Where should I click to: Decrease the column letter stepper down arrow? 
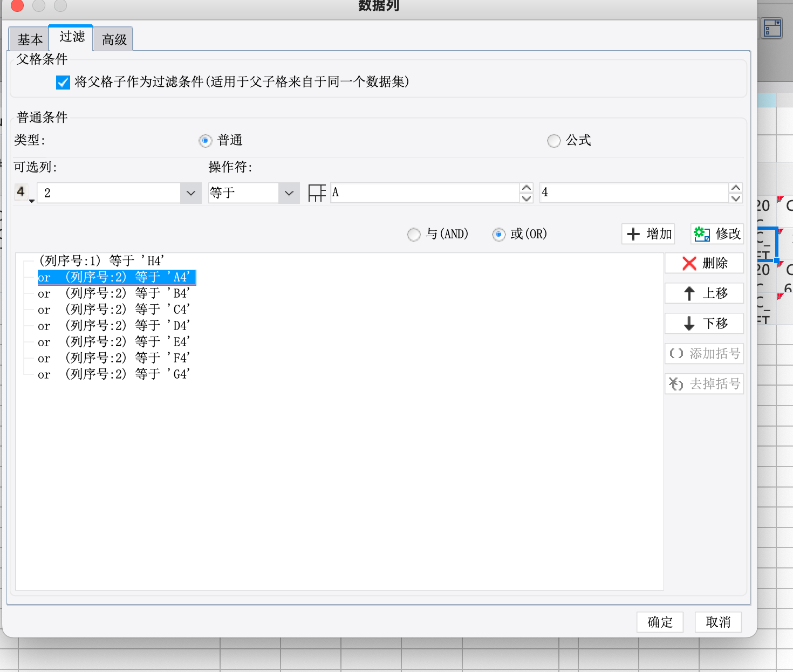tap(527, 198)
